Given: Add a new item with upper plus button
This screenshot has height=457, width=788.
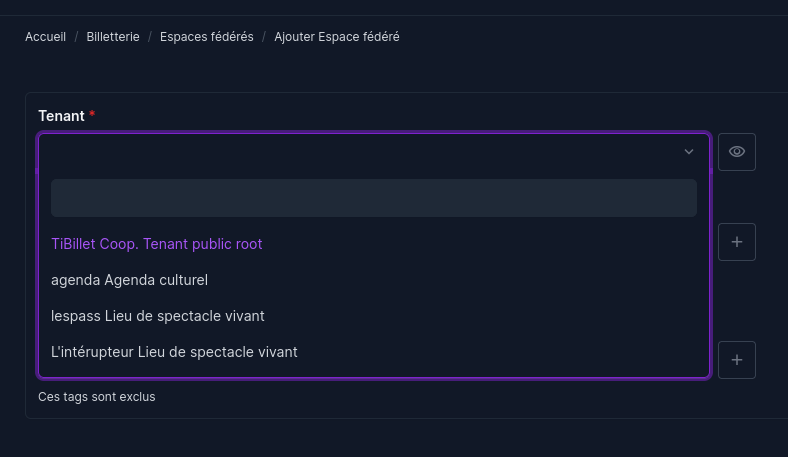Looking at the screenshot, I should pos(737,242).
